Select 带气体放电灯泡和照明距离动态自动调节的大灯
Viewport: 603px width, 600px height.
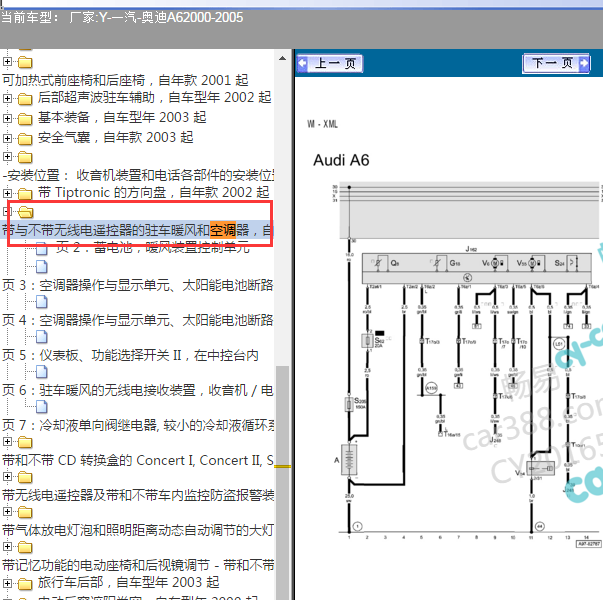coord(138,530)
